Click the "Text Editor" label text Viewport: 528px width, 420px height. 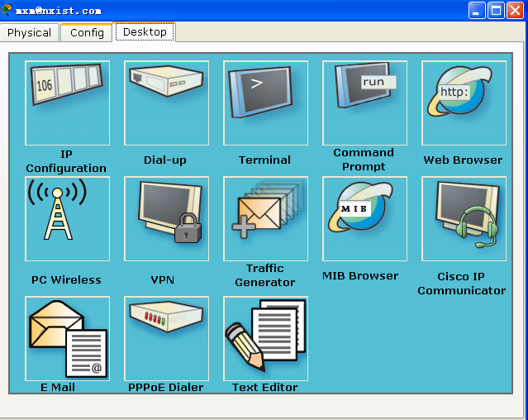264,387
